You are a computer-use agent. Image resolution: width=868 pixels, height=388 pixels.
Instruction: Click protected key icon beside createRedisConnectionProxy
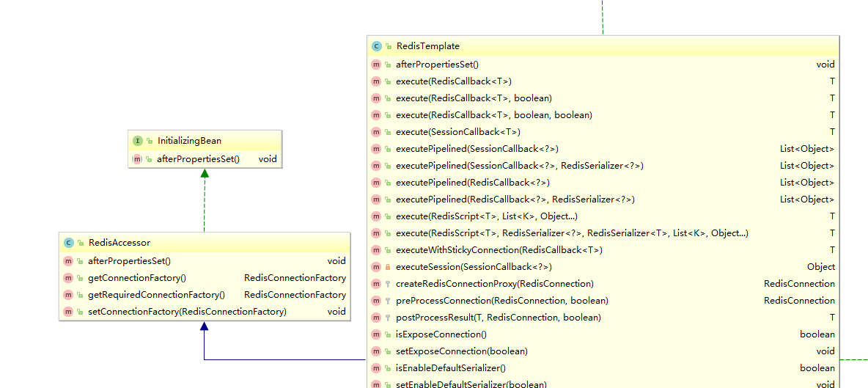point(388,285)
